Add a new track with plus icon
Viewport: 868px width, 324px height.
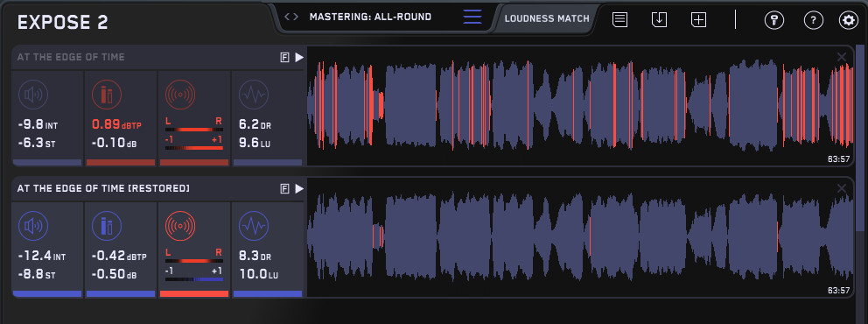click(x=698, y=19)
